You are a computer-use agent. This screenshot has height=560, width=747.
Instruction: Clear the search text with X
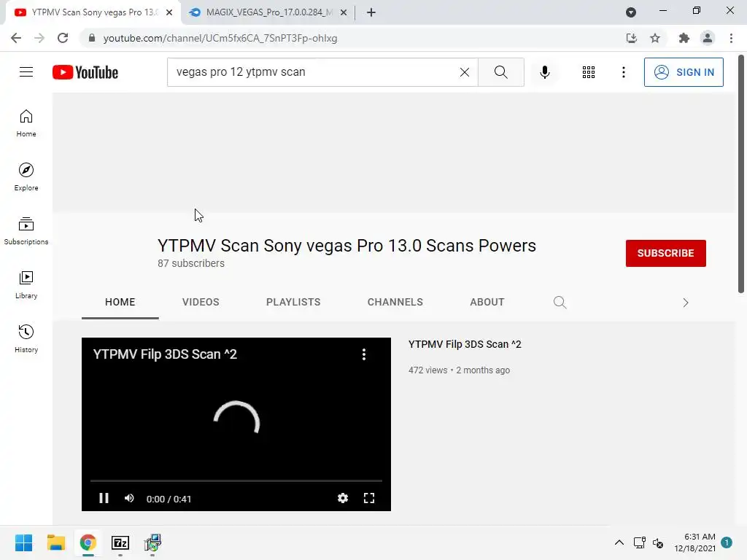pos(465,72)
